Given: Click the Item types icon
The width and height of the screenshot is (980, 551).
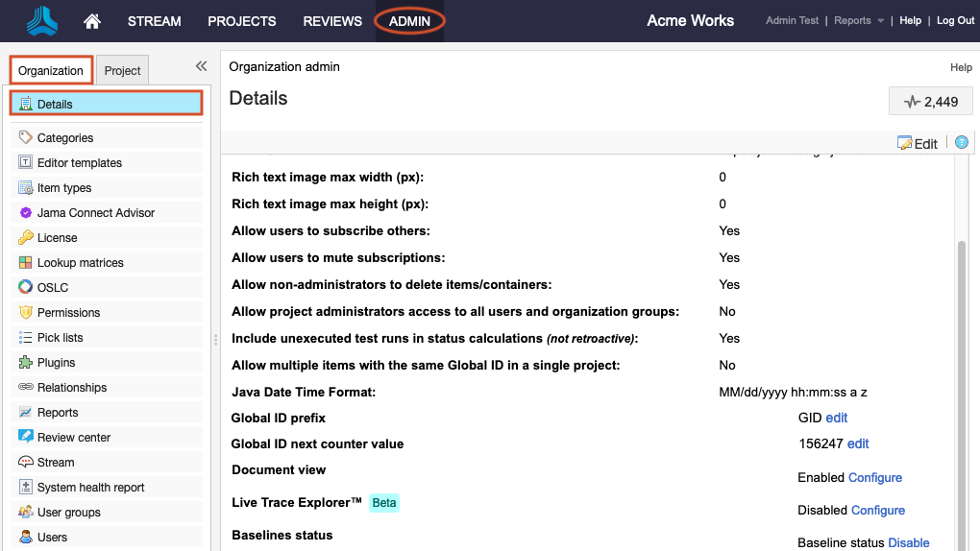Looking at the screenshot, I should click(x=26, y=187).
